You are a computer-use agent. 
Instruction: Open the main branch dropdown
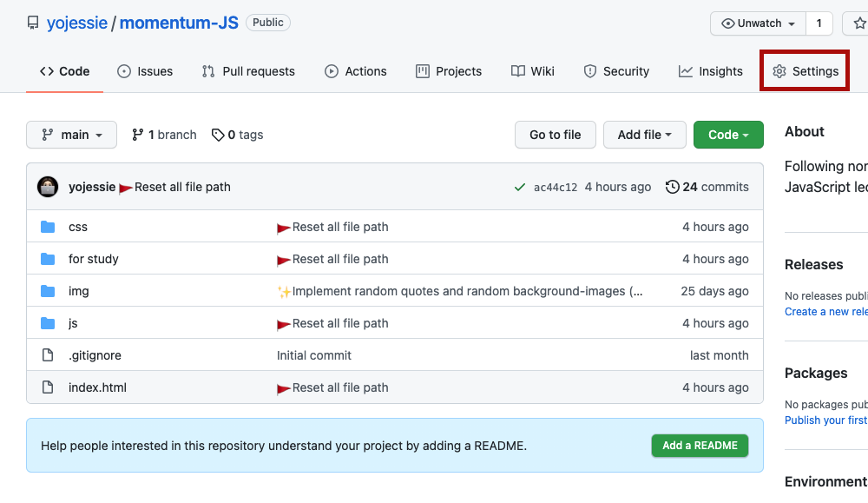pos(71,135)
